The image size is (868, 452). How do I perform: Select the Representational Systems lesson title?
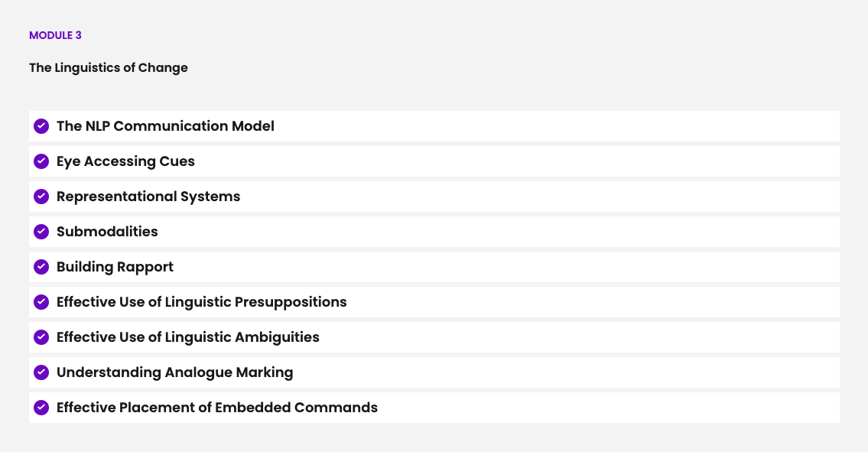(x=148, y=197)
